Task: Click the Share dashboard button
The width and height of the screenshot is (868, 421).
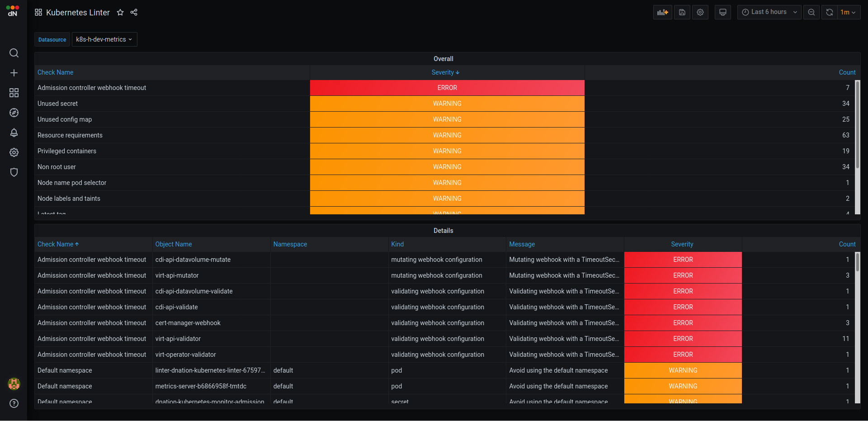Action: pyautogui.click(x=134, y=12)
